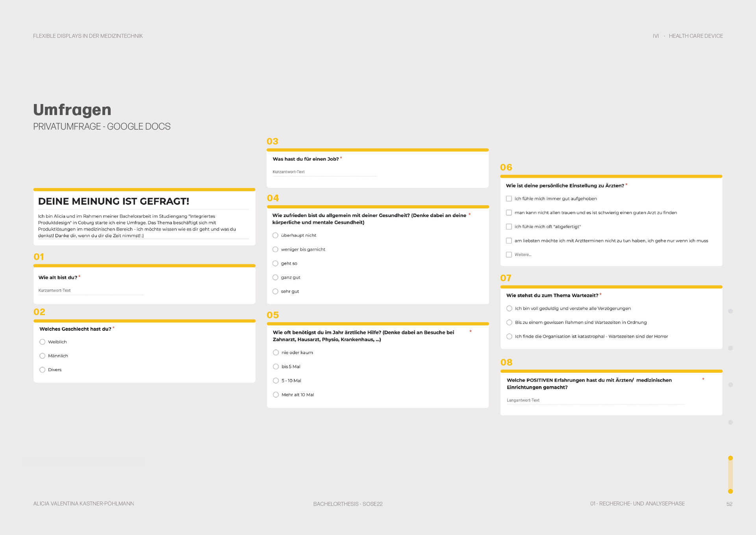Click 'FLEXIBLE DISPLAYS IN DER MEDIZINTECHNIK' header

pos(88,36)
